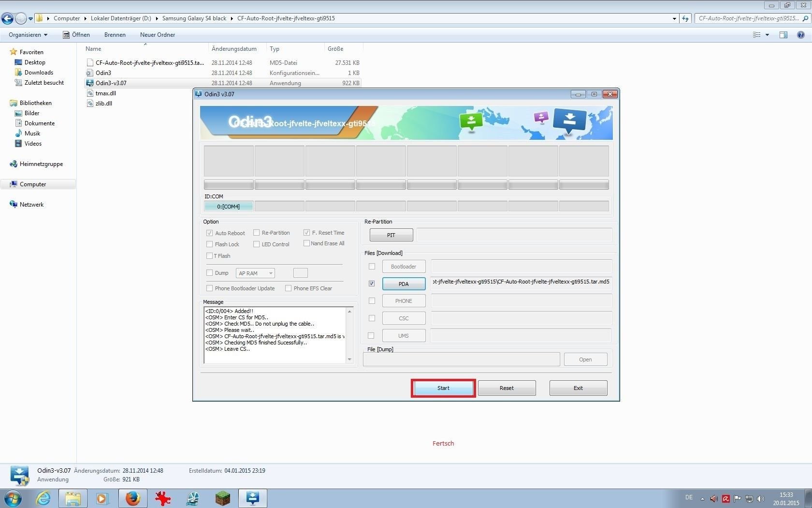Toggle the F. Reset Time checkbox

coord(306,233)
